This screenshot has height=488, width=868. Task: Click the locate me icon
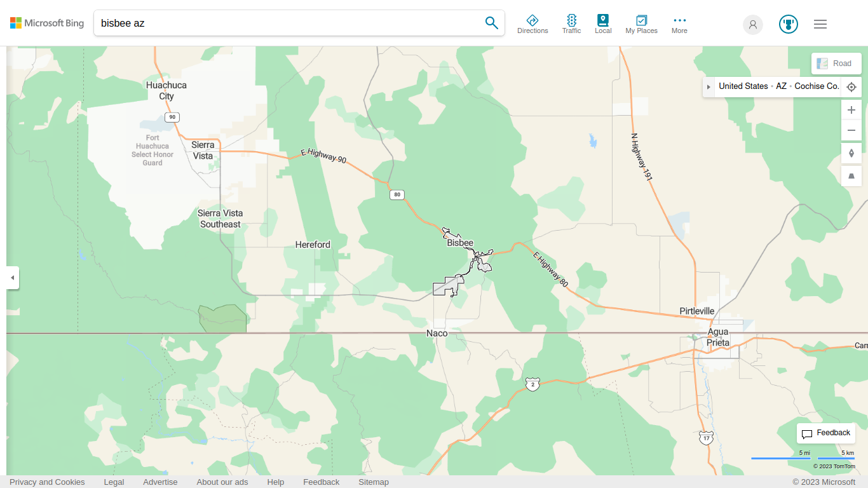click(x=851, y=87)
